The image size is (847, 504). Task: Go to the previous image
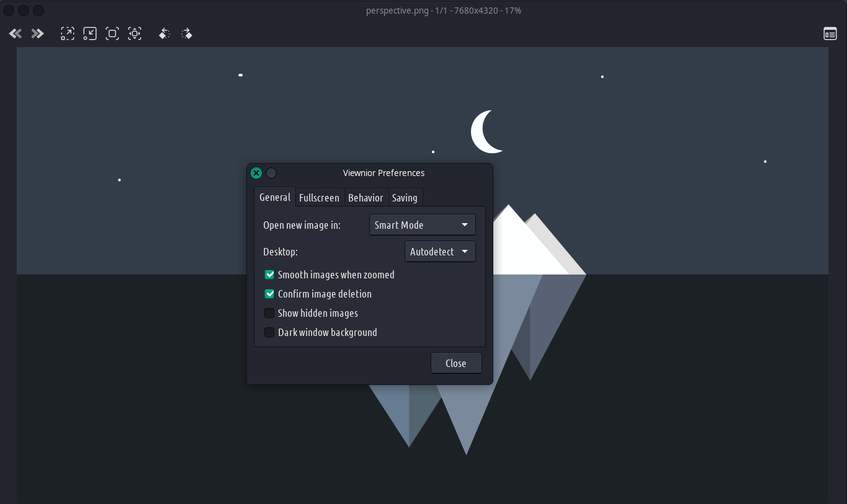(x=16, y=33)
